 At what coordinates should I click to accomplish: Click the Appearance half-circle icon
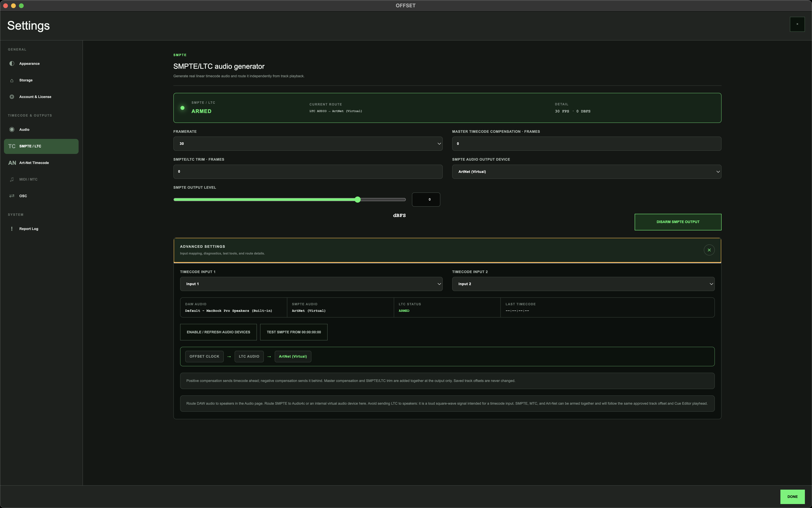click(x=12, y=63)
